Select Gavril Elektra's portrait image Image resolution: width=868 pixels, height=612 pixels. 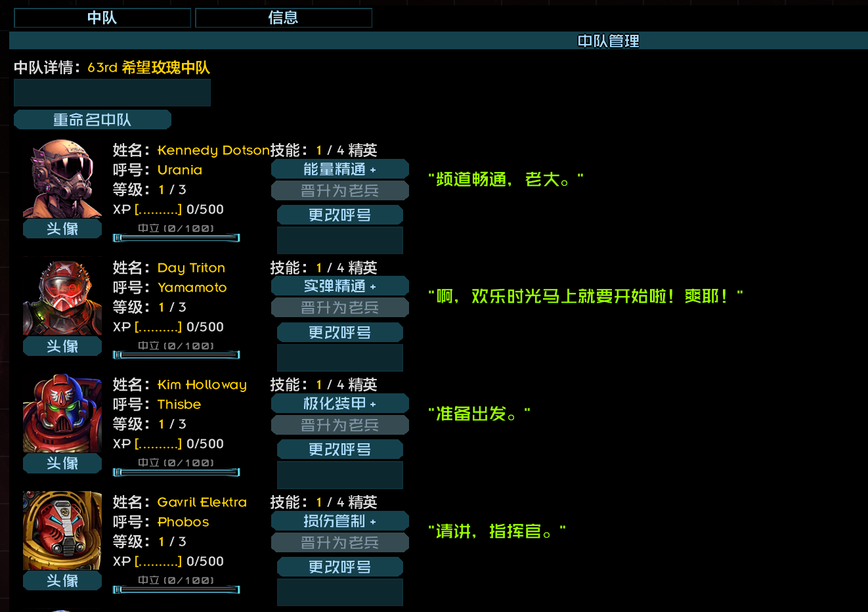(62, 530)
